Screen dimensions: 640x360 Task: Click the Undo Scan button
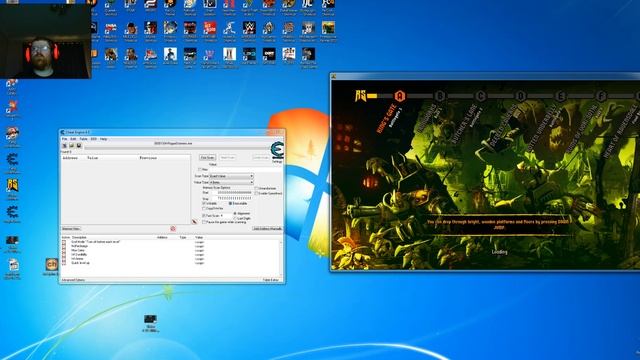pyautogui.click(x=260, y=158)
